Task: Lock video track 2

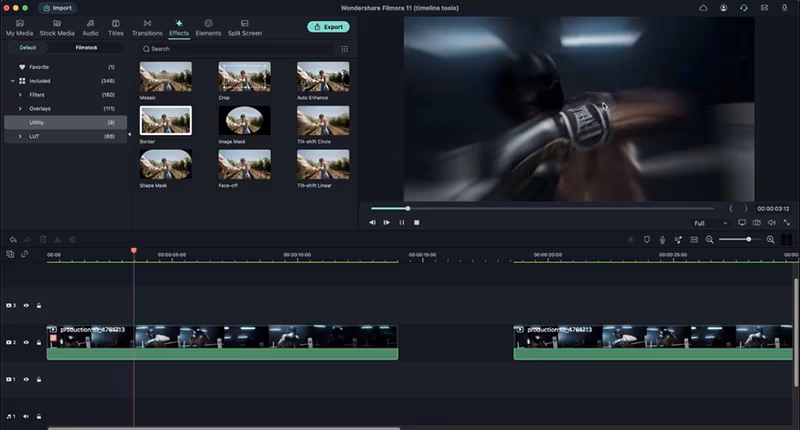Action: 39,342
